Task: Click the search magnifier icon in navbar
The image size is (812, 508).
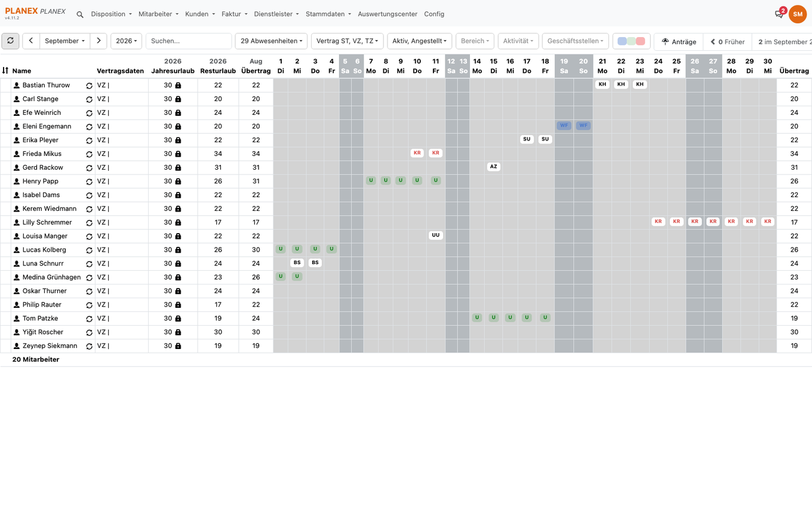Action: [80, 14]
